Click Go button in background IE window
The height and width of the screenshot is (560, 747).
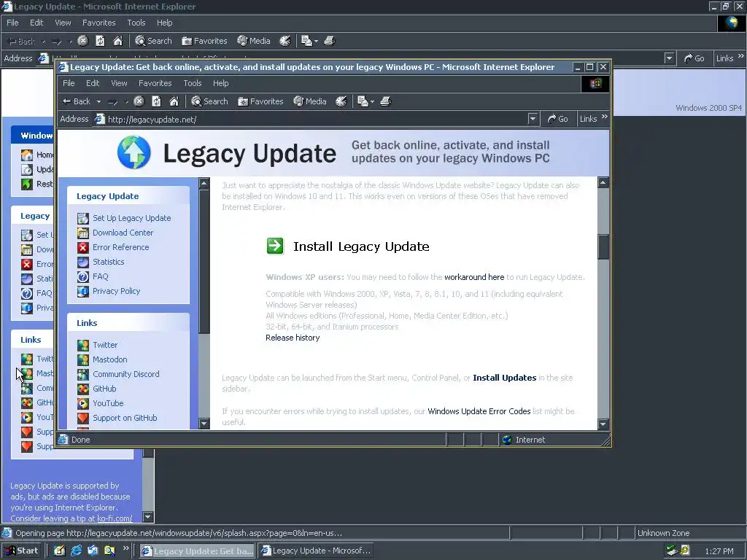[x=694, y=58]
